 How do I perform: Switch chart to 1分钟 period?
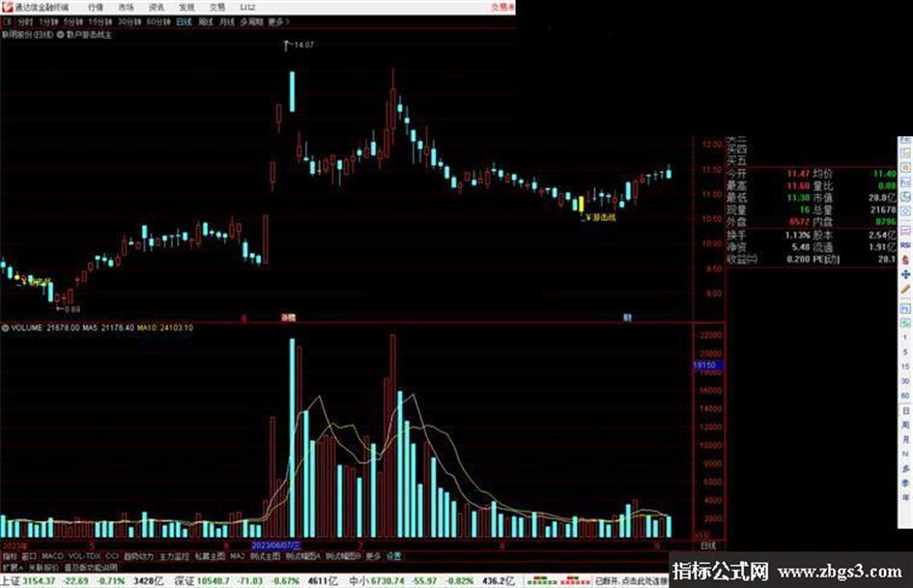tap(48, 21)
